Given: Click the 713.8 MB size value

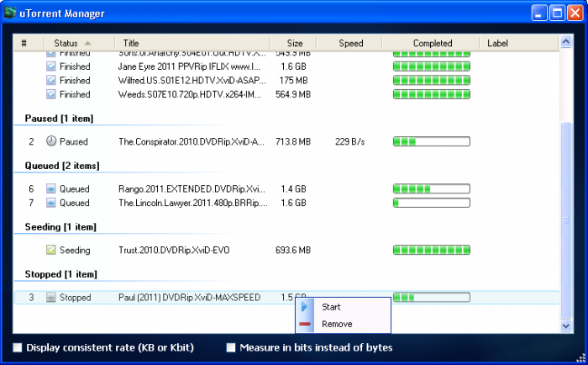Looking at the screenshot, I should [293, 141].
